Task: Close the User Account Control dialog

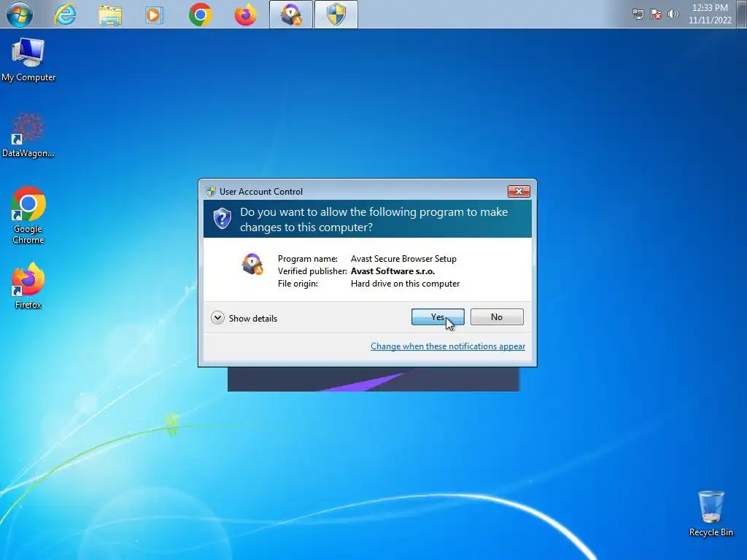Action: point(519,192)
